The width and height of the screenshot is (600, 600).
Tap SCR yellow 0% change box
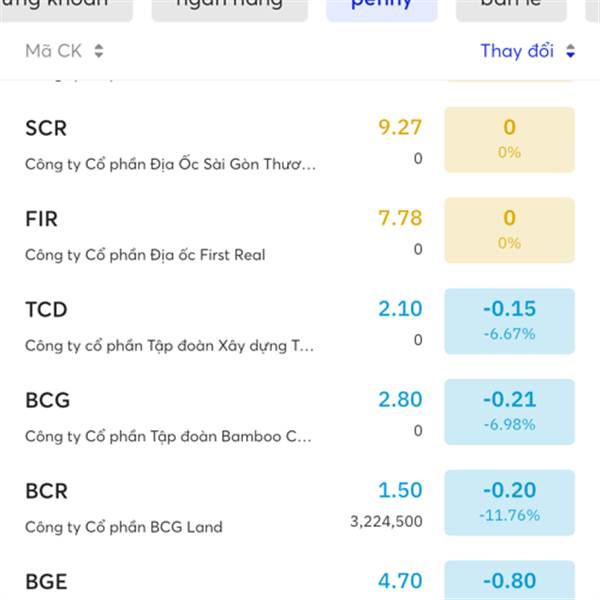[509, 139]
